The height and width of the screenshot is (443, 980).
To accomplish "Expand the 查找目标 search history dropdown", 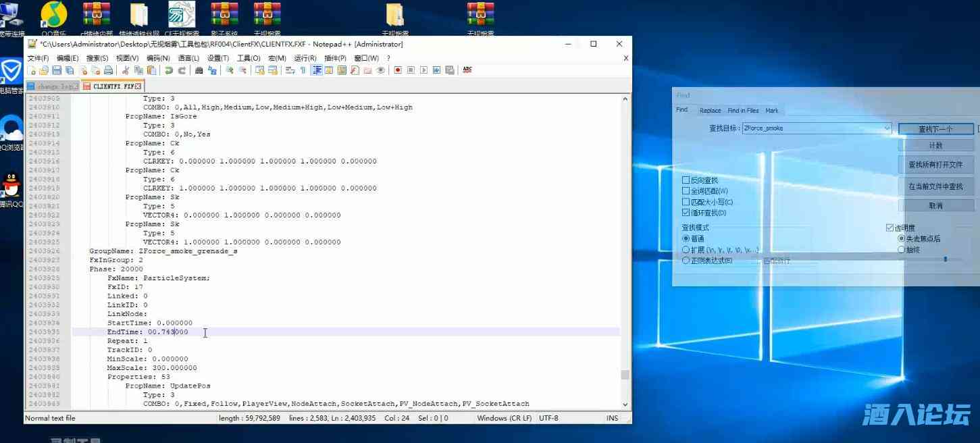I will [887, 128].
